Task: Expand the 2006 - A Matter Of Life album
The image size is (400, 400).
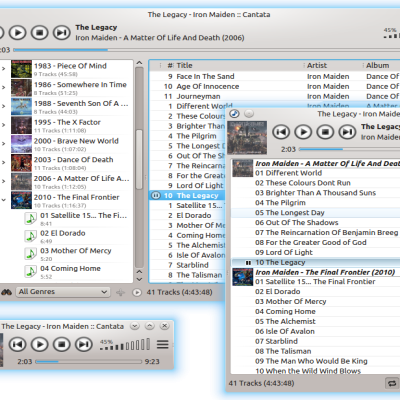Action: tap(4, 181)
